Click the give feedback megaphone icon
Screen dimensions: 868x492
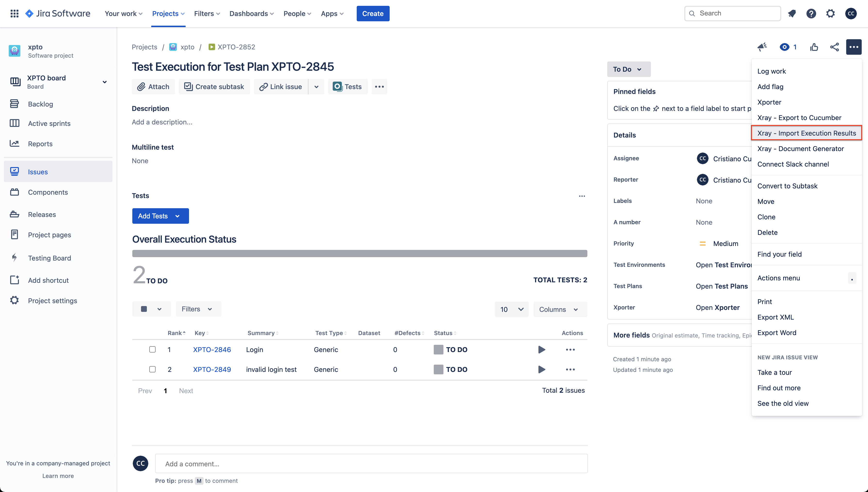pyautogui.click(x=762, y=47)
